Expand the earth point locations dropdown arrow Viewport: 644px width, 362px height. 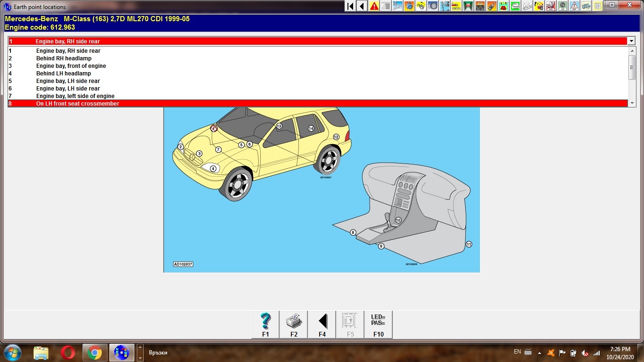coord(632,41)
